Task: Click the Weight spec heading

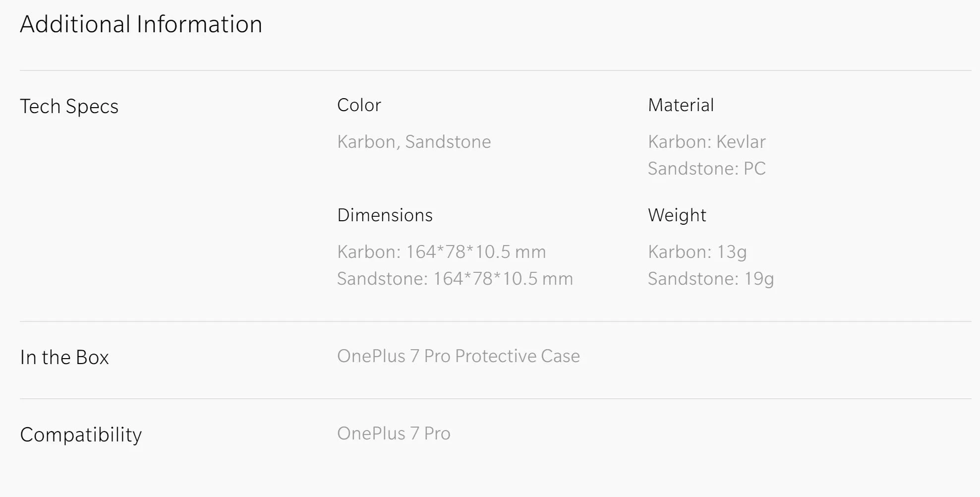Action: point(677,215)
